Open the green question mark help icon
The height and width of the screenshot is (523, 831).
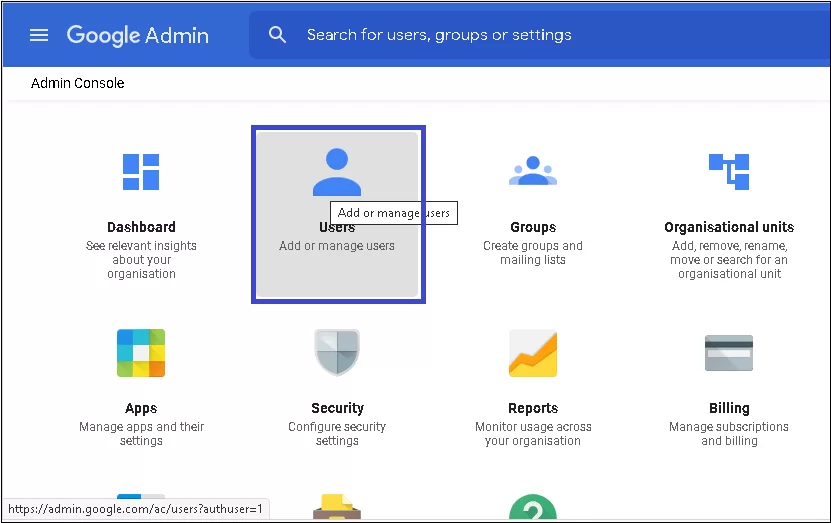(533, 507)
